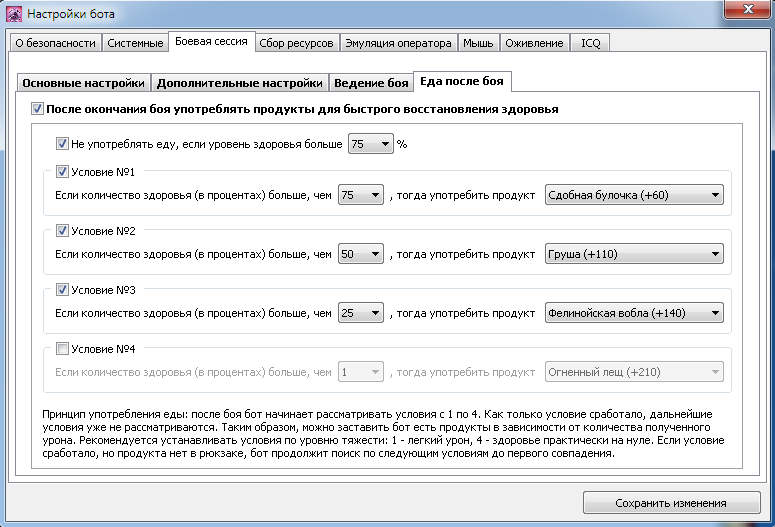Click the Принцип употребления еды explanation text
This screenshot has width=775, height=527.
(x=383, y=434)
